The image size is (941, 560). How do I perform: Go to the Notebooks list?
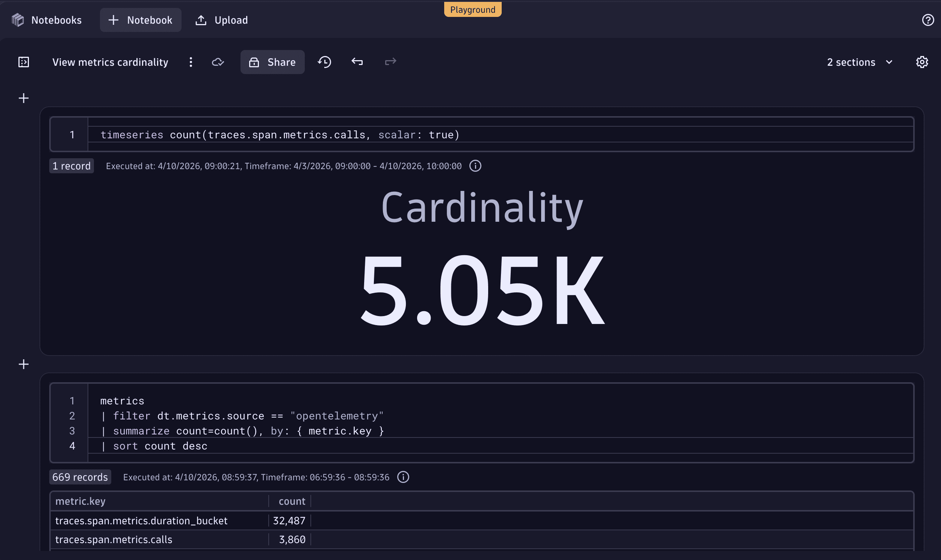click(56, 20)
